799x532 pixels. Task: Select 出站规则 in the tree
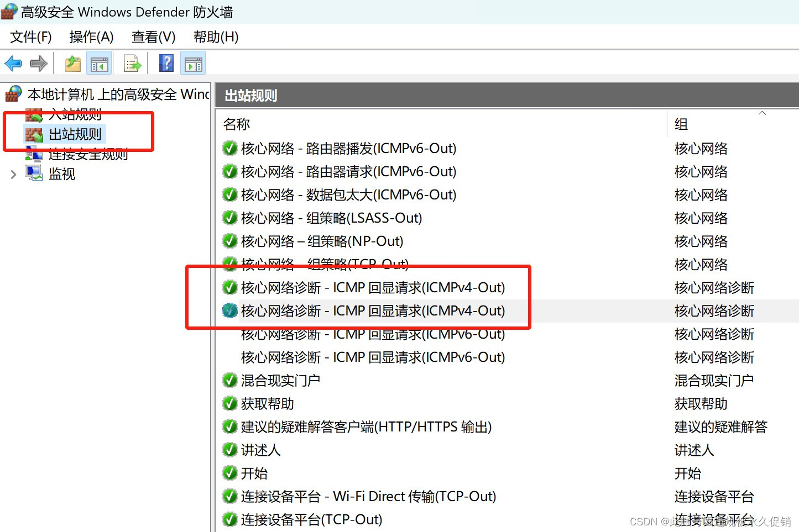tap(75, 134)
